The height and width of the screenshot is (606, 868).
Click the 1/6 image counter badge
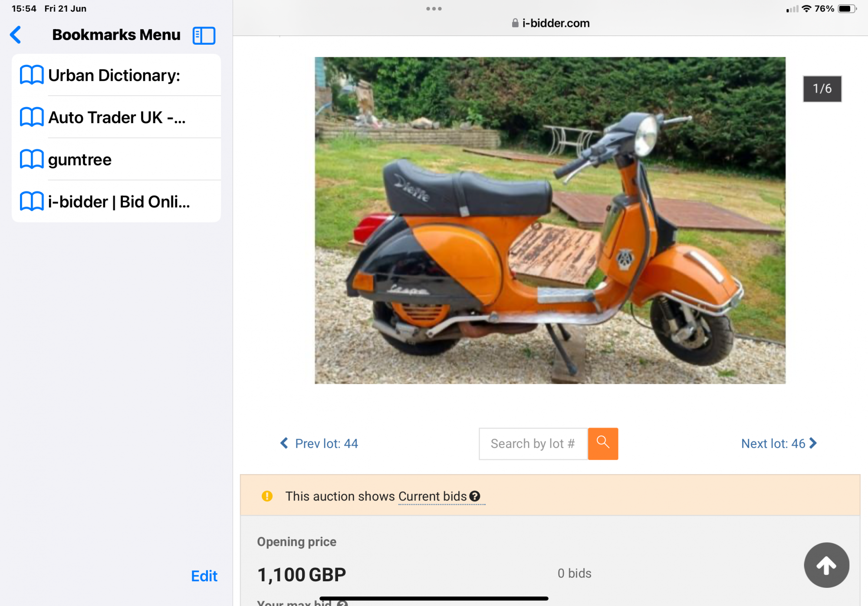tap(822, 89)
